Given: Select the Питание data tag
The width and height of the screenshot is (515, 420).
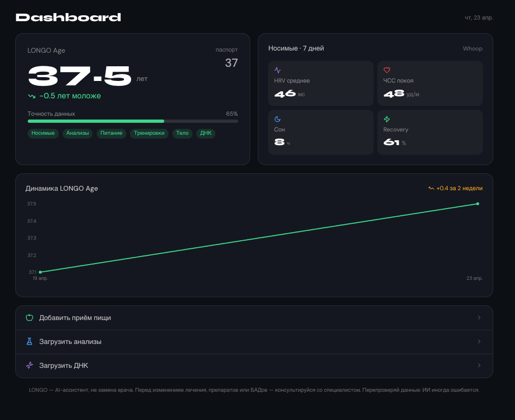Looking at the screenshot, I should [111, 133].
